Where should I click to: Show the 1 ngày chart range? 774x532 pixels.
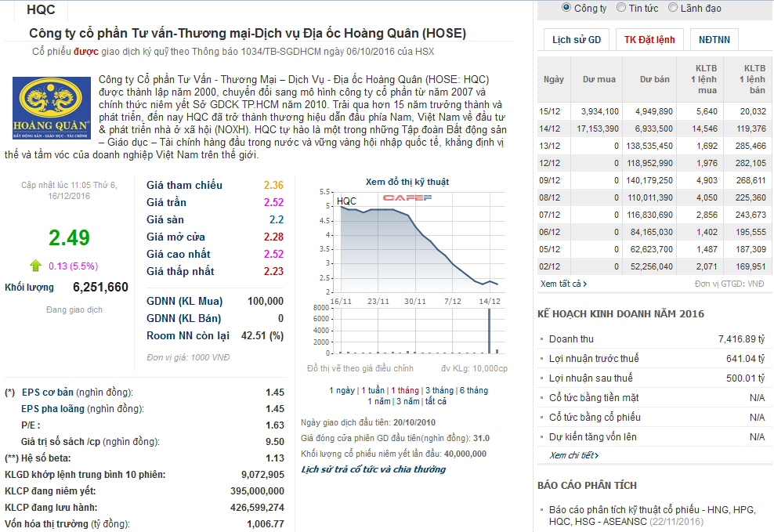click(x=342, y=390)
